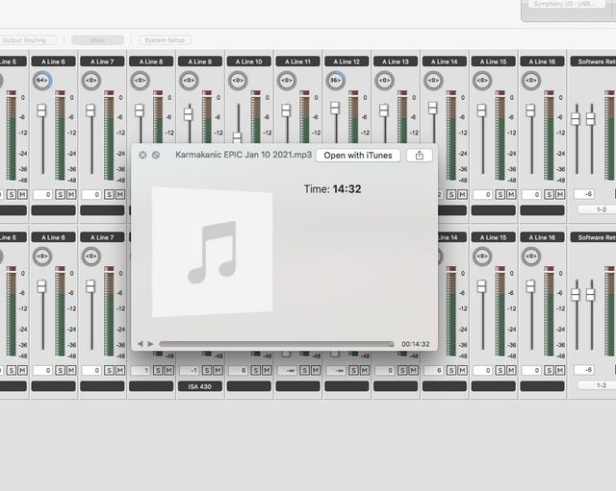Click the Software Return label in lower mixer
This screenshot has height=491, width=616.
[x=594, y=237]
